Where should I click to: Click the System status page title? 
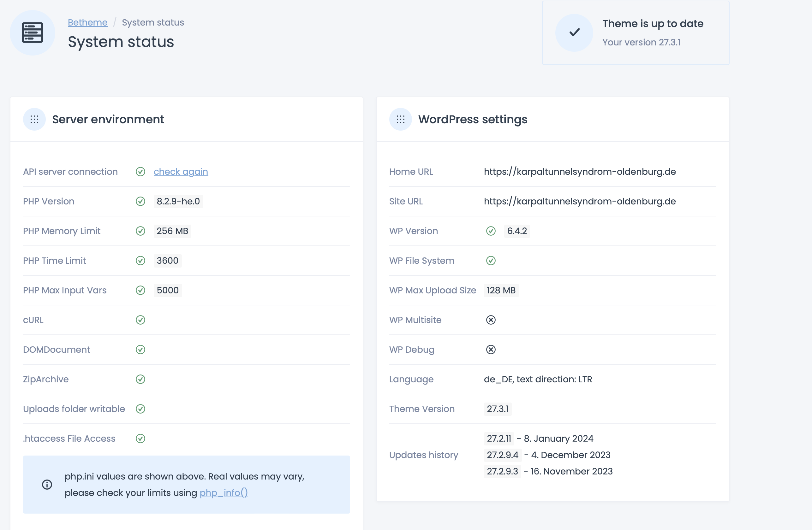(x=121, y=42)
